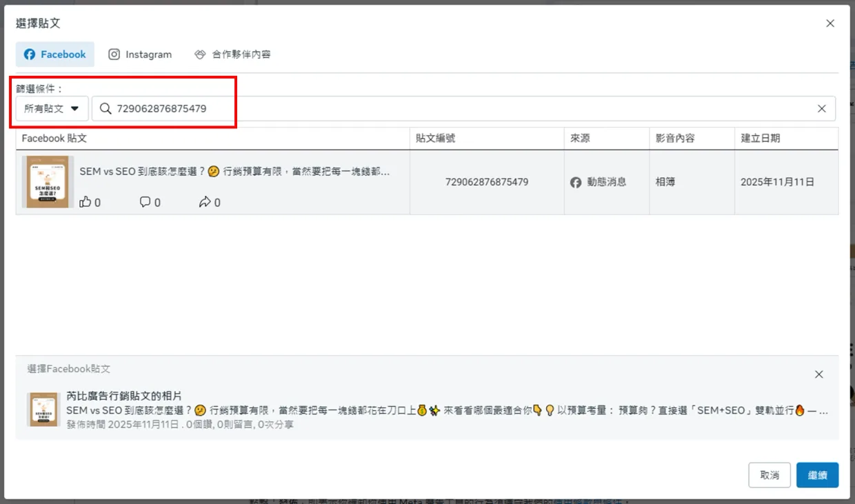This screenshot has height=504, width=855.
Task: Click the selected post preview thumbnail at bottom
Action: [43, 410]
